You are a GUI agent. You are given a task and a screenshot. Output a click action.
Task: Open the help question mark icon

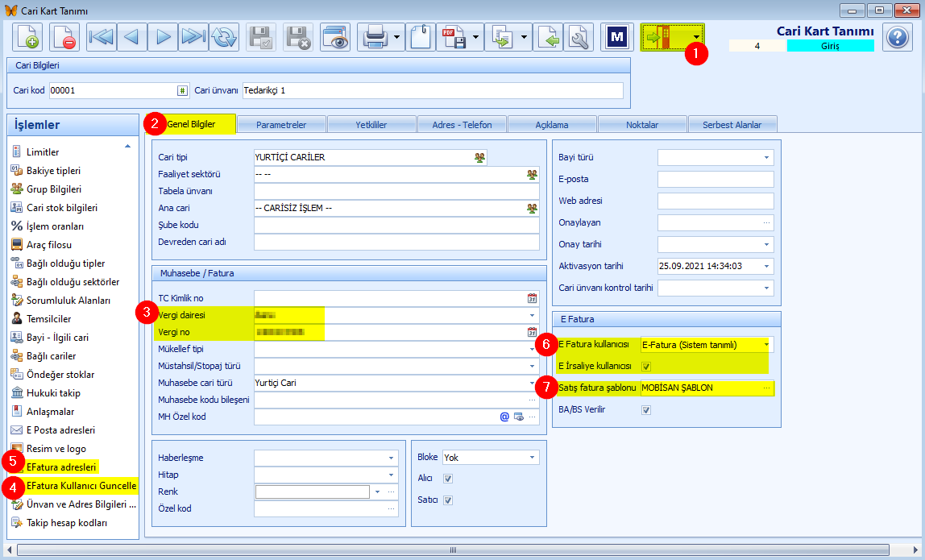[898, 37]
